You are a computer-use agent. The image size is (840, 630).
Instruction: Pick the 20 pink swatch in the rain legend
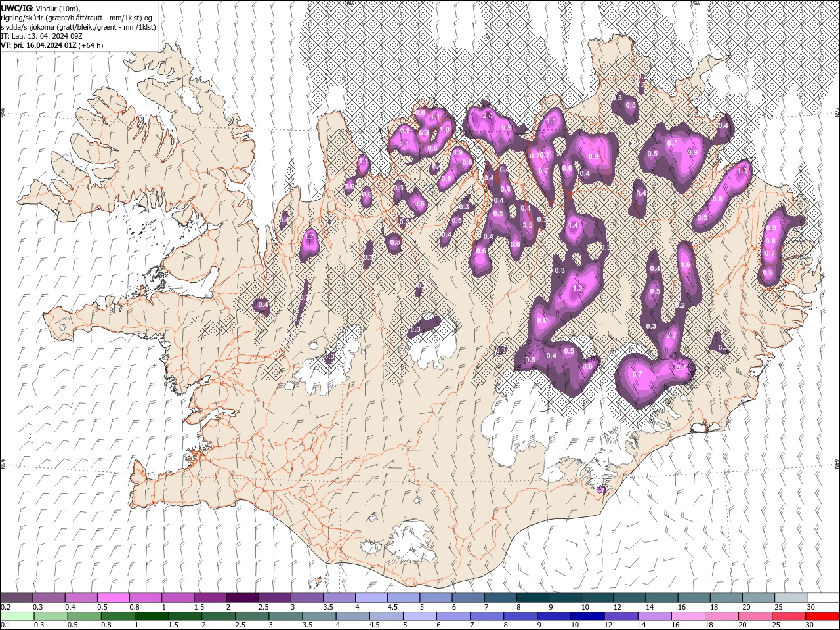[755, 616]
